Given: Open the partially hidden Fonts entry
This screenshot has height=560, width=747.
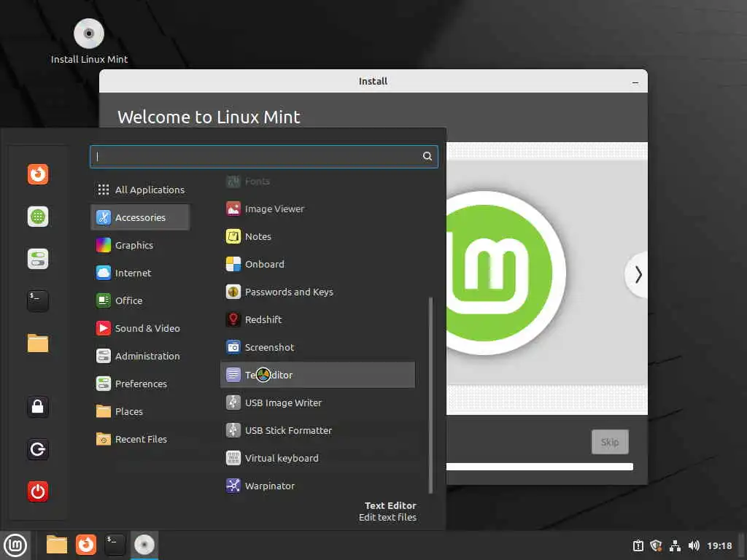Looking at the screenshot, I should (317, 182).
